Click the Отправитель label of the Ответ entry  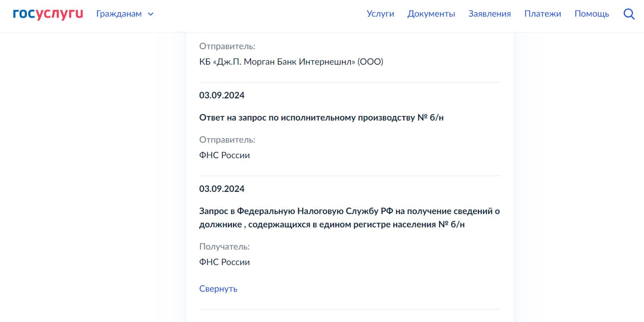pyautogui.click(x=227, y=140)
